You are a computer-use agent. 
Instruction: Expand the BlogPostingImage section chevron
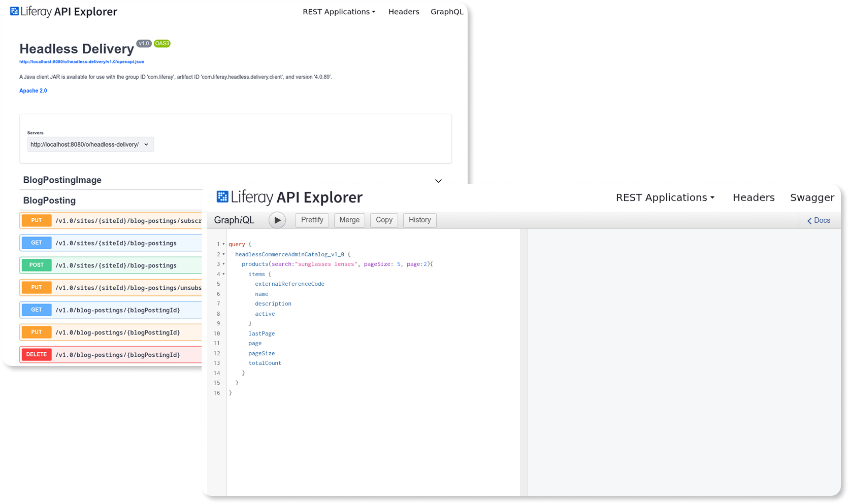coord(438,181)
